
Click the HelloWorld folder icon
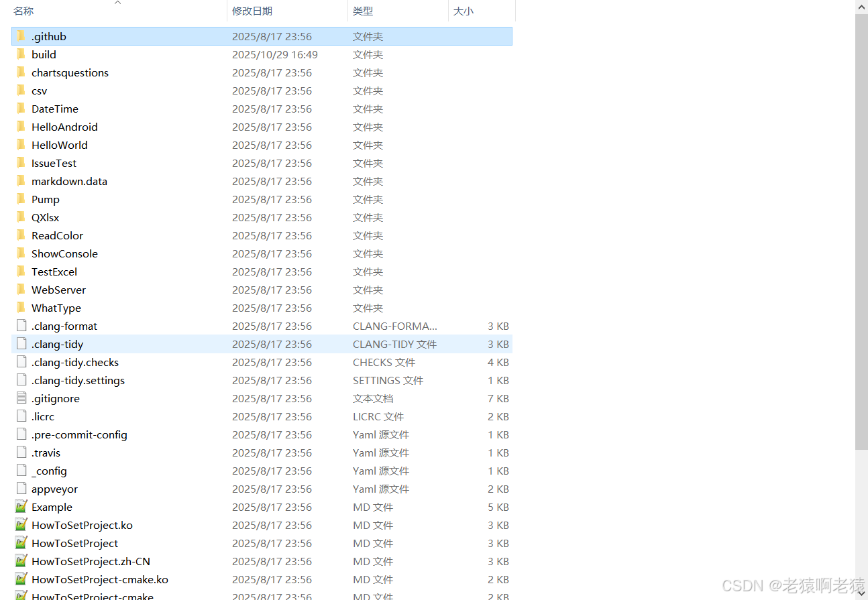pyautogui.click(x=21, y=145)
